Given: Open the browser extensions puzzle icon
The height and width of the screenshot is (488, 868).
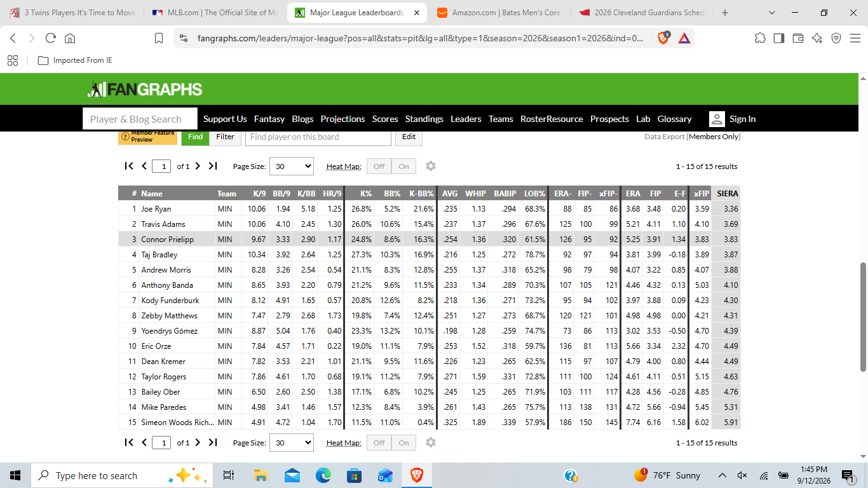Looking at the screenshot, I should coord(760,38).
